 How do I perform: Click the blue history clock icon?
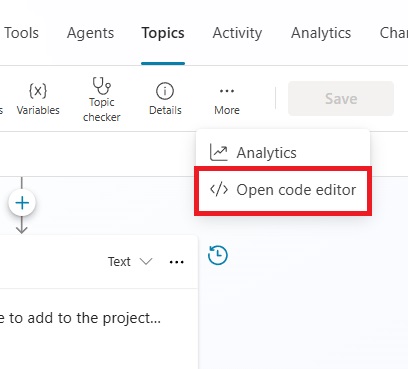tap(218, 255)
